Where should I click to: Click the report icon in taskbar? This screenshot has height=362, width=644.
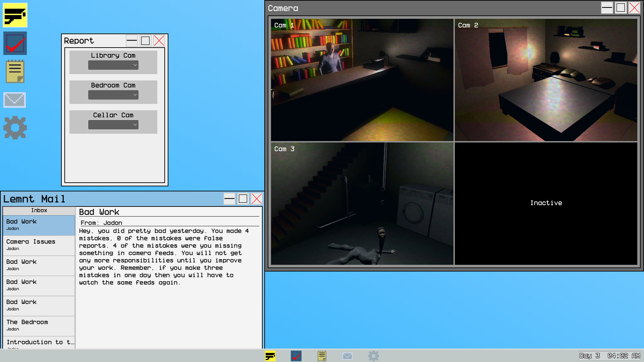point(296,356)
